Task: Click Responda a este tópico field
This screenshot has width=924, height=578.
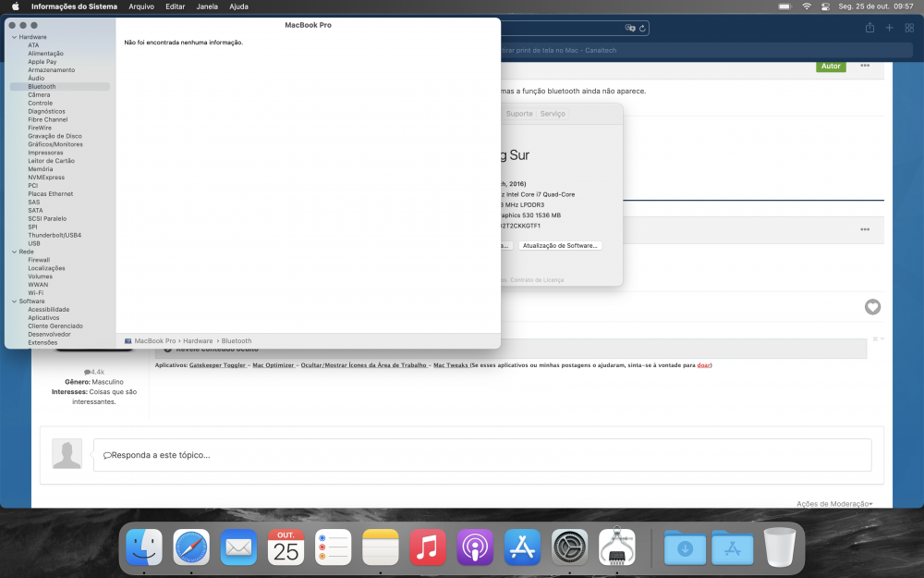Action: [482, 455]
